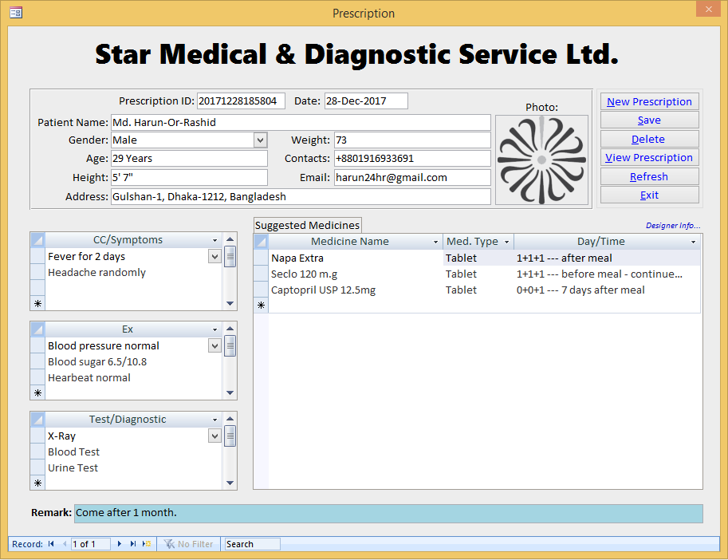Select all rows in Test/Diagnostic grid corner
The image size is (728, 560).
tap(37, 420)
